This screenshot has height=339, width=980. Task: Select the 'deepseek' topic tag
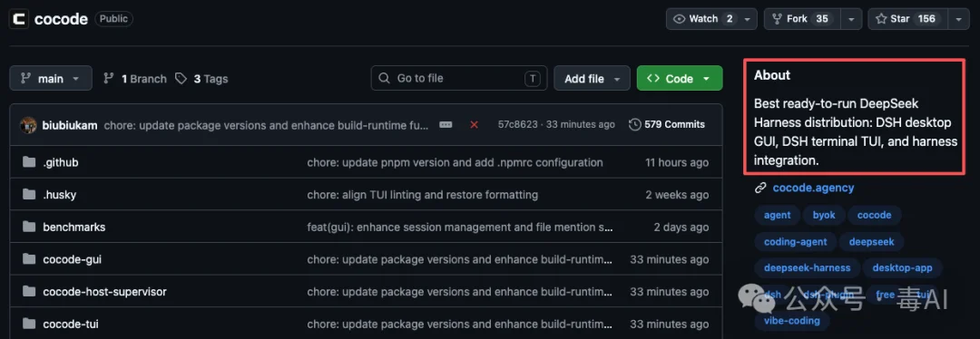coord(871,242)
